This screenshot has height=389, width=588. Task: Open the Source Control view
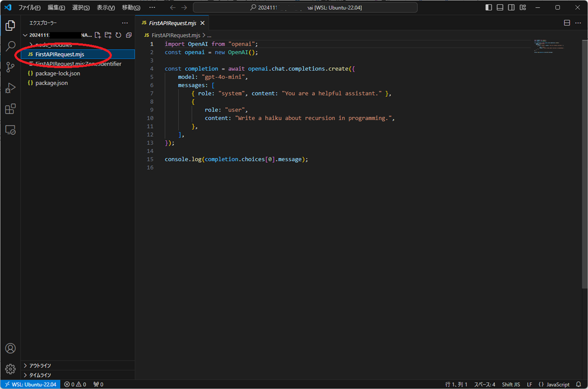pos(10,67)
